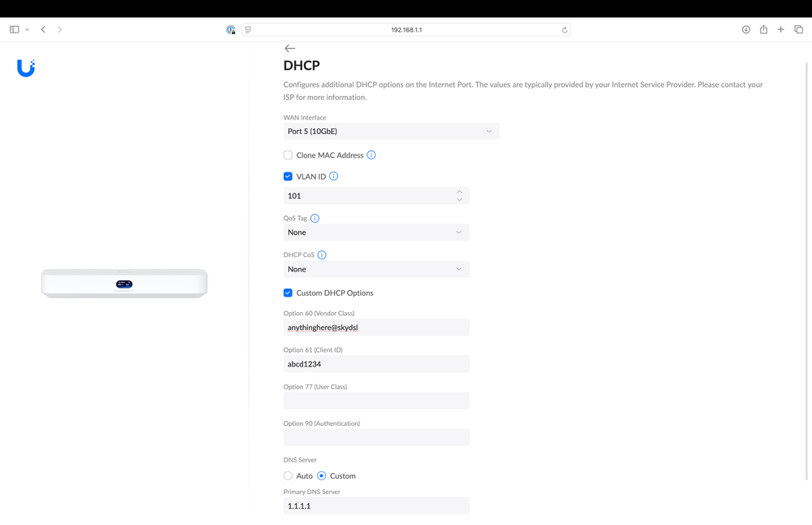The image size is (812, 525).
Task: Click the WAN Interface label
Action: [x=305, y=118]
